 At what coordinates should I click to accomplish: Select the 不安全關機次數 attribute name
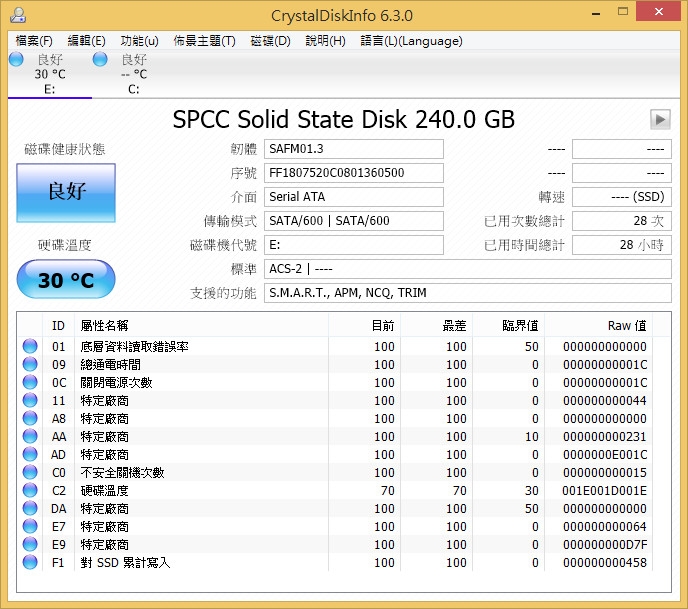122,473
